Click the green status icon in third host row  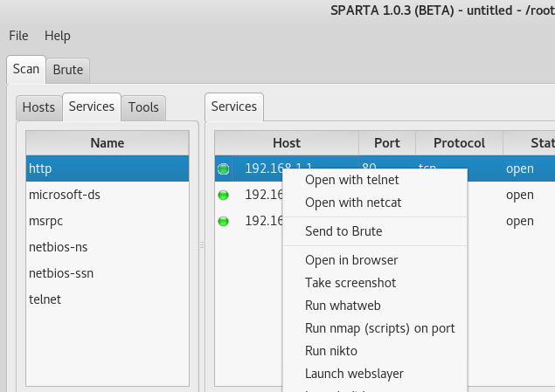pos(224,221)
